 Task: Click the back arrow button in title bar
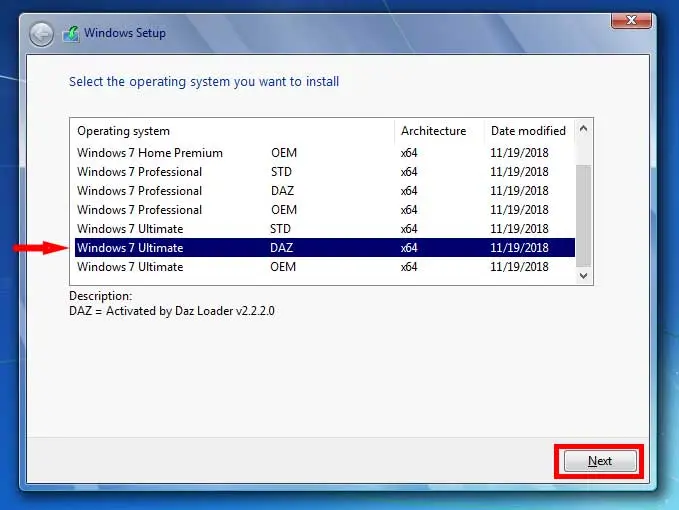(x=41, y=34)
